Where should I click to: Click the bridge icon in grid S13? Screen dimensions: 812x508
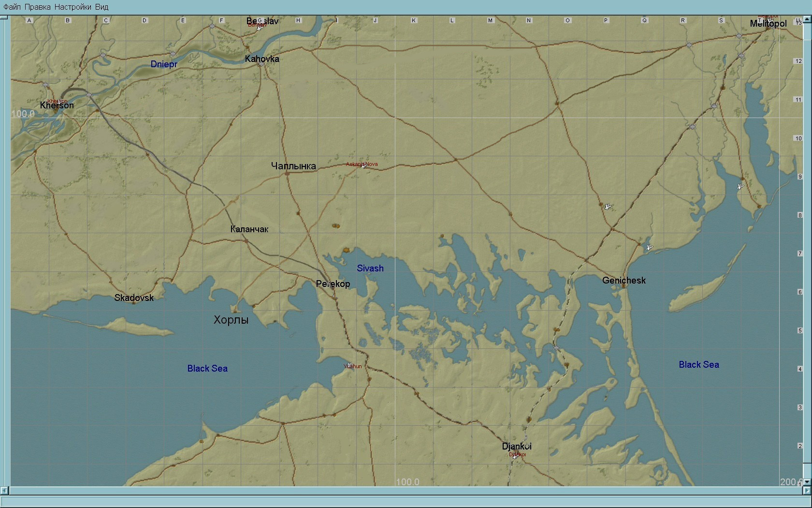click(739, 36)
